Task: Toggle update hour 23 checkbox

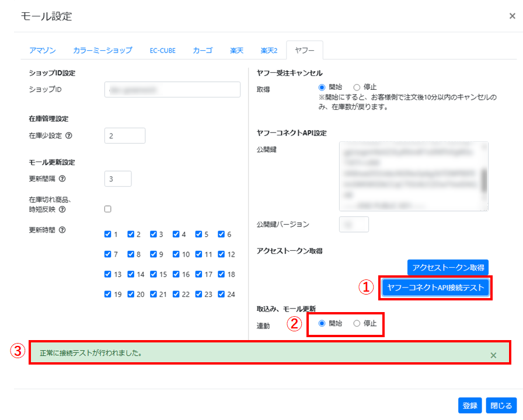Action: 199,294
